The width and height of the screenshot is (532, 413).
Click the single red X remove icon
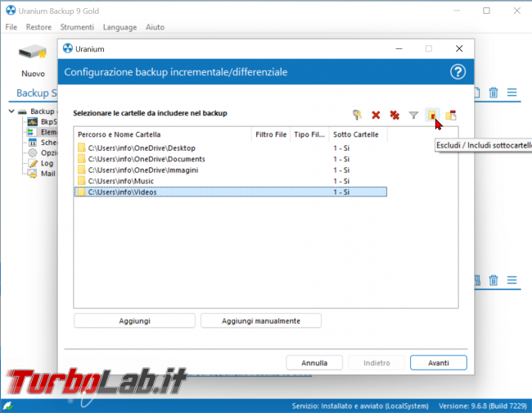pos(376,116)
